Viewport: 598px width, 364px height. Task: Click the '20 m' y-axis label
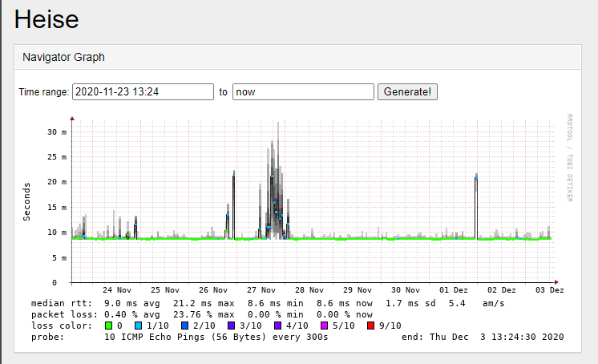click(x=57, y=182)
